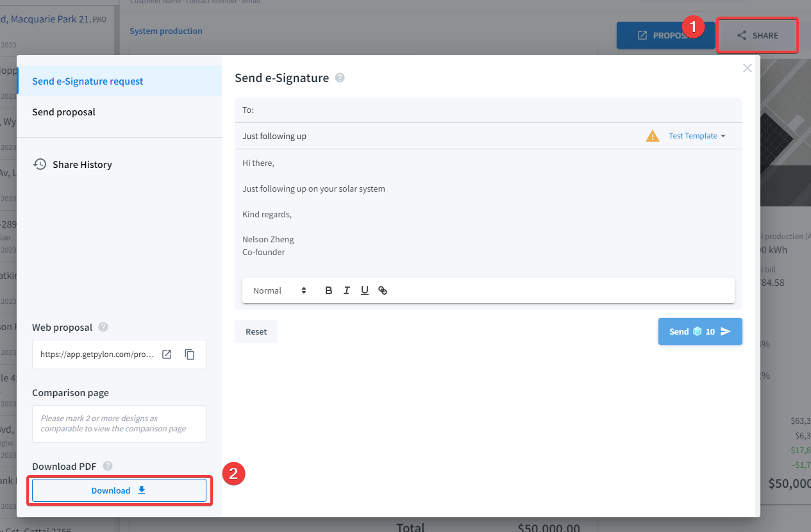Open the Test Template dropdown

click(x=697, y=136)
